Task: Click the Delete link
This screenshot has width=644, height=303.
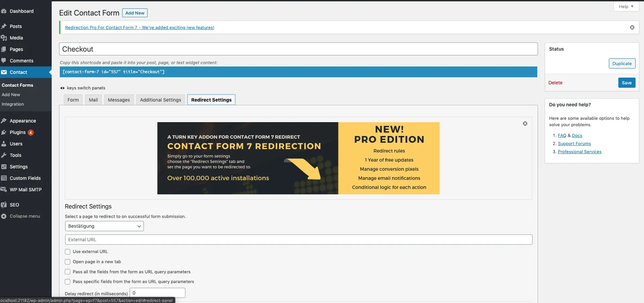Action: click(x=555, y=83)
